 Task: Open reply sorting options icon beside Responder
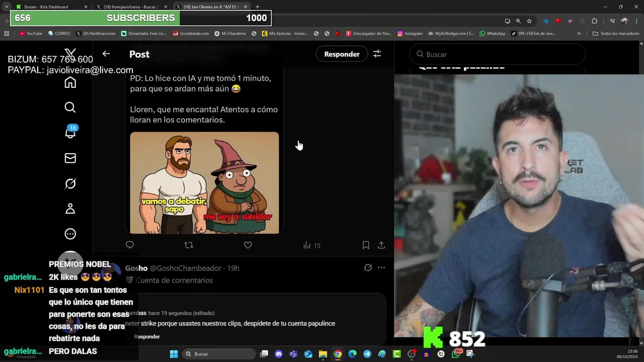click(x=377, y=54)
